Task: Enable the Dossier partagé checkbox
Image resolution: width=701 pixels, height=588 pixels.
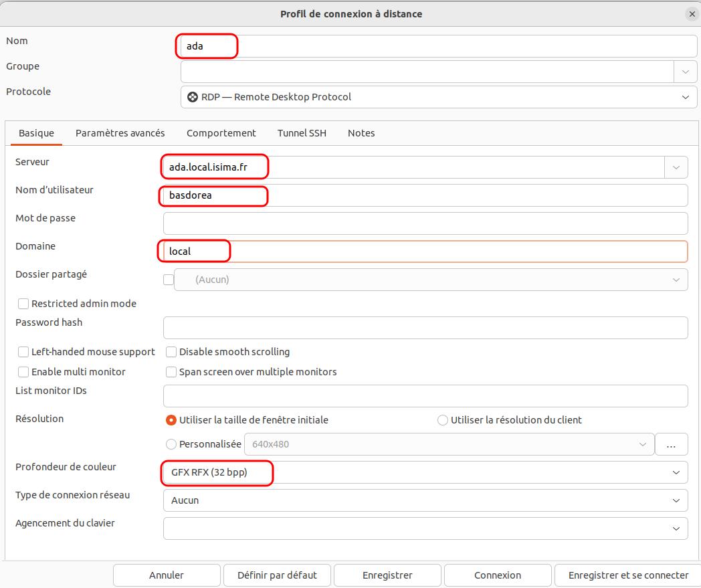Action: [x=169, y=280]
